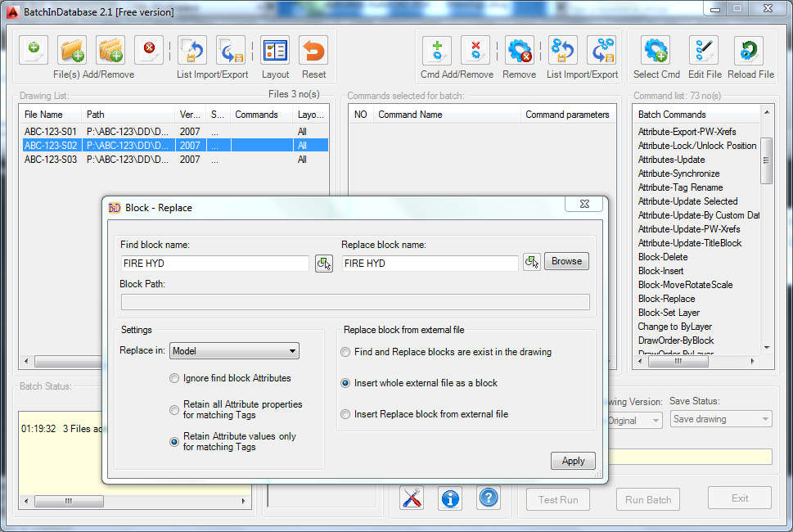Open the Save drawing dropdown
The image size is (793, 532).
click(x=720, y=418)
